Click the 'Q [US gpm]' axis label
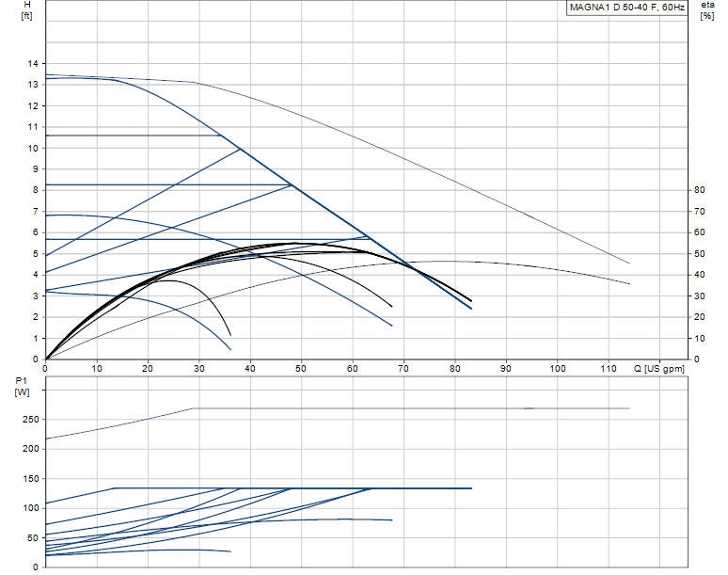 pos(659,369)
